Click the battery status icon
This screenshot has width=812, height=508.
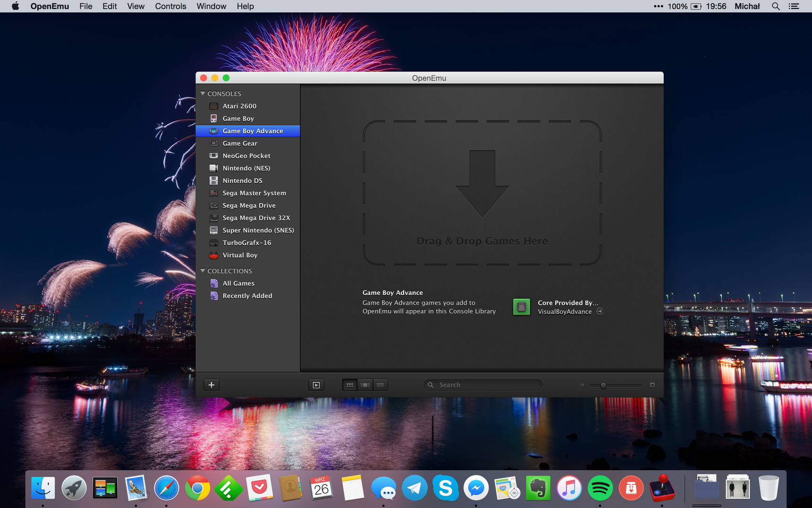pyautogui.click(x=696, y=6)
